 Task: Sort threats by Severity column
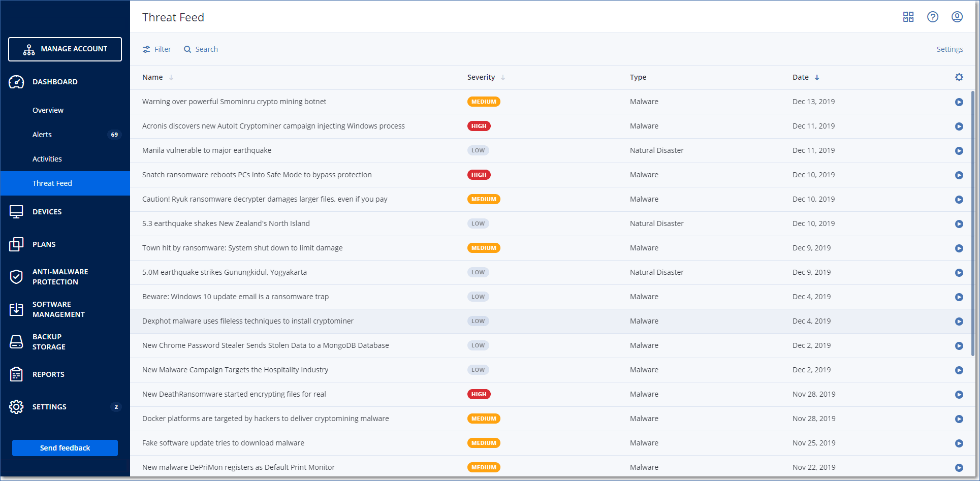tap(481, 77)
